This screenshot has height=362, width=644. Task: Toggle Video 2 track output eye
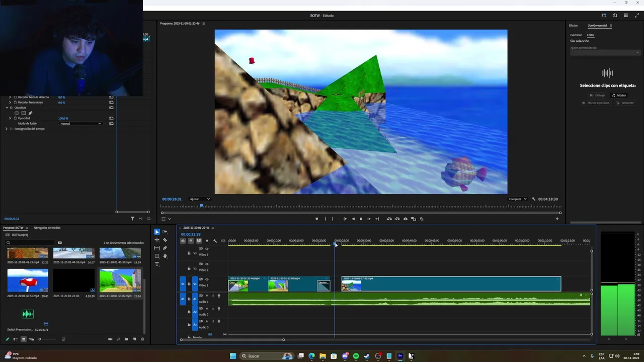click(207, 264)
